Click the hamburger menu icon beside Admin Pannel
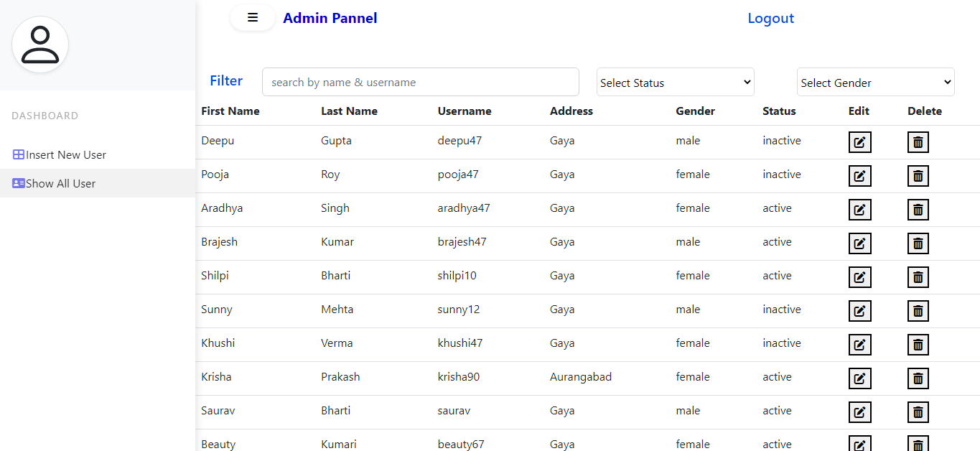Screen dimensions: 980x451 pyautogui.click(x=252, y=17)
